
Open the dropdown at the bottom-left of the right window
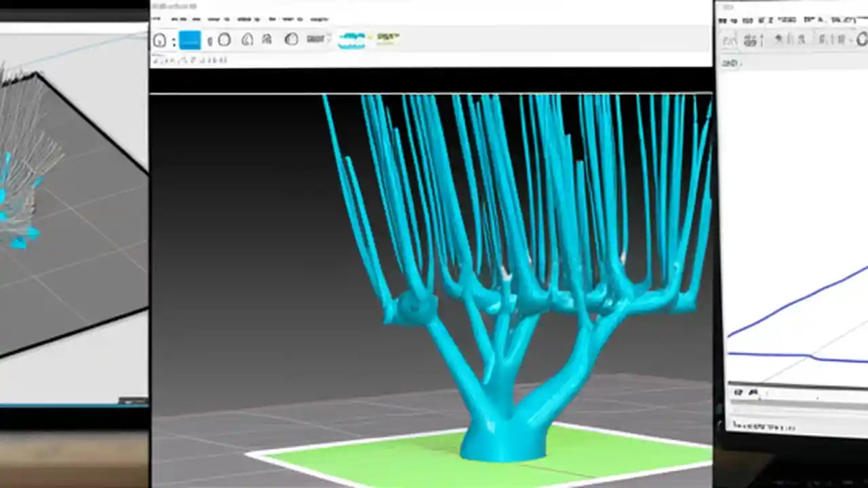coord(730,62)
